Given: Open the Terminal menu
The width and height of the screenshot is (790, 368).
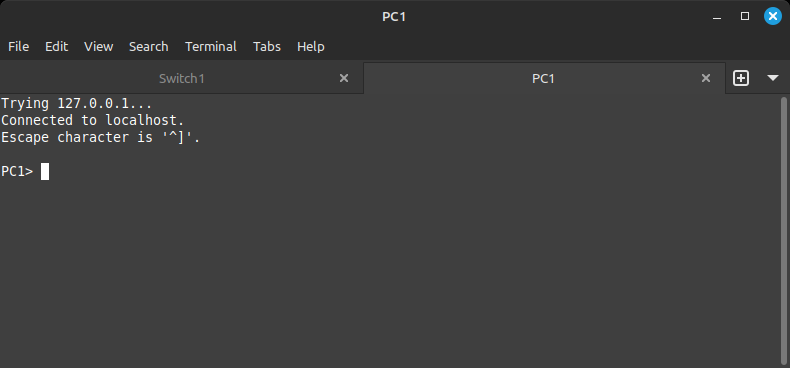Looking at the screenshot, I should (211, 46).
